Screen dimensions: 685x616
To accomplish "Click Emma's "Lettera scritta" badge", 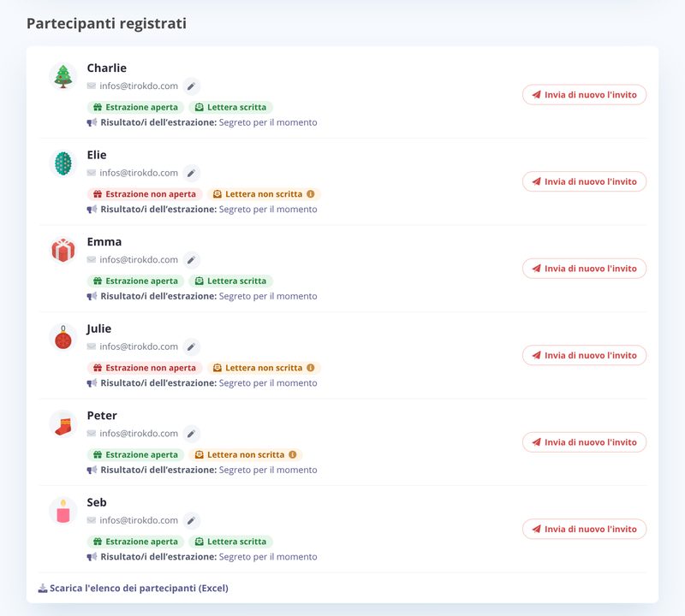I will 230,281.
